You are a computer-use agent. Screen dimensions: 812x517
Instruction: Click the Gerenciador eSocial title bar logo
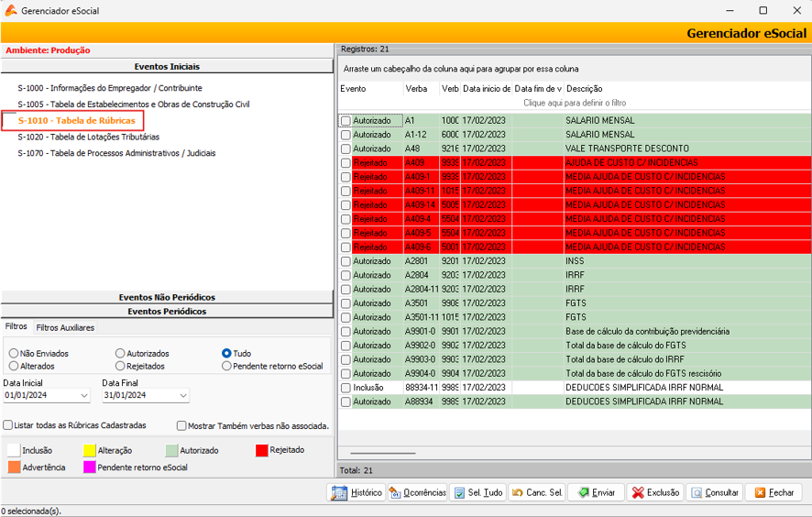point(11,10)
